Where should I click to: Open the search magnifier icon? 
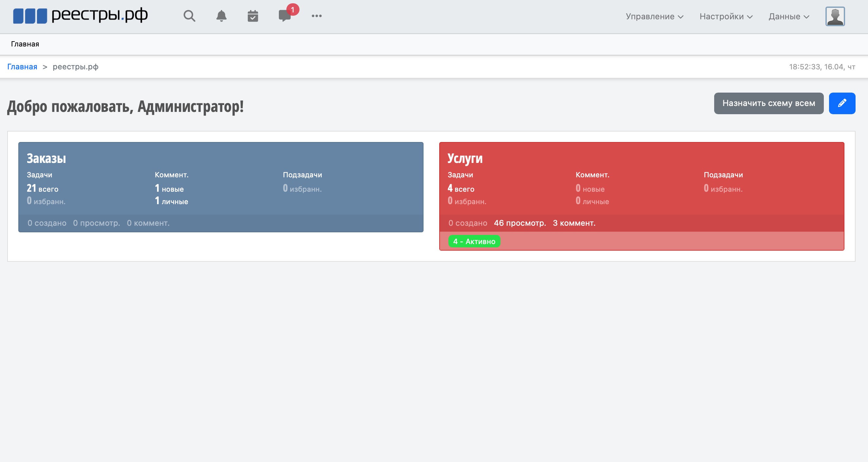tap(189, 16)
